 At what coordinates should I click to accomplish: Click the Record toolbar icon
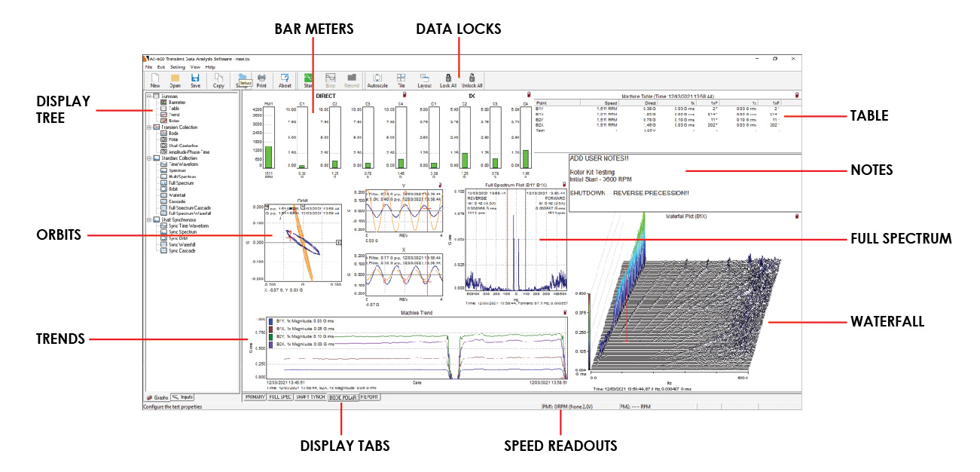click(x=351, y=81)
